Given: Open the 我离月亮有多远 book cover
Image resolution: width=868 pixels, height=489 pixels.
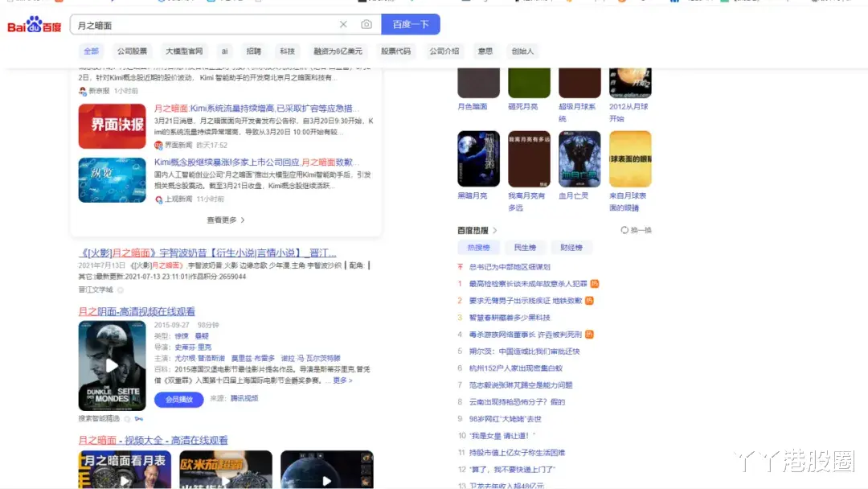Looking at the screenshot, I should pos(529,159).
